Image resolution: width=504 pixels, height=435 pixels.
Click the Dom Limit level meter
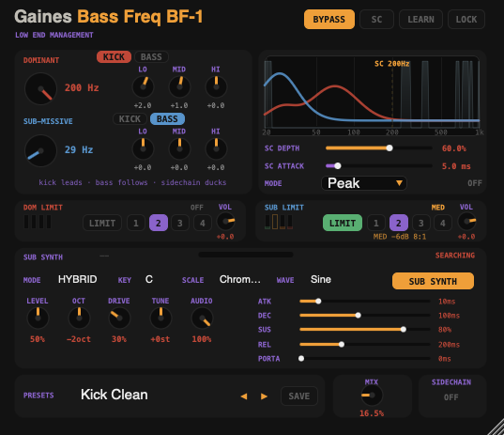pos(38,222)
